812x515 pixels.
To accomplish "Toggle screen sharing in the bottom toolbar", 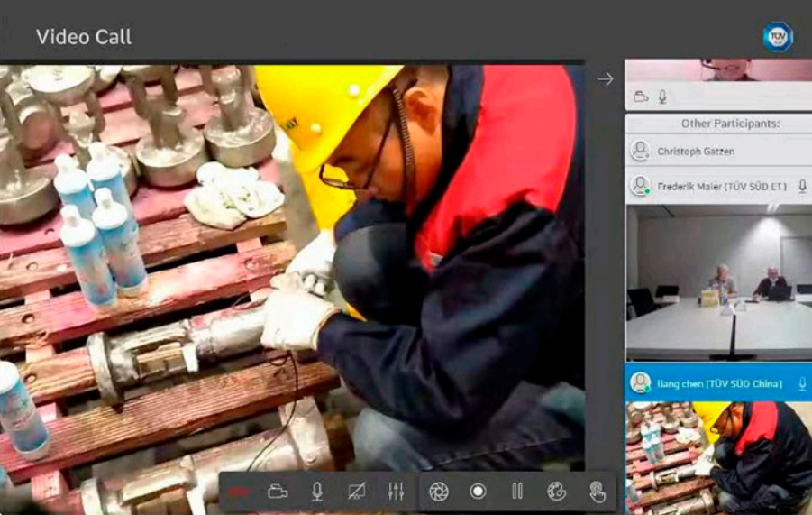I will [357, 492].
